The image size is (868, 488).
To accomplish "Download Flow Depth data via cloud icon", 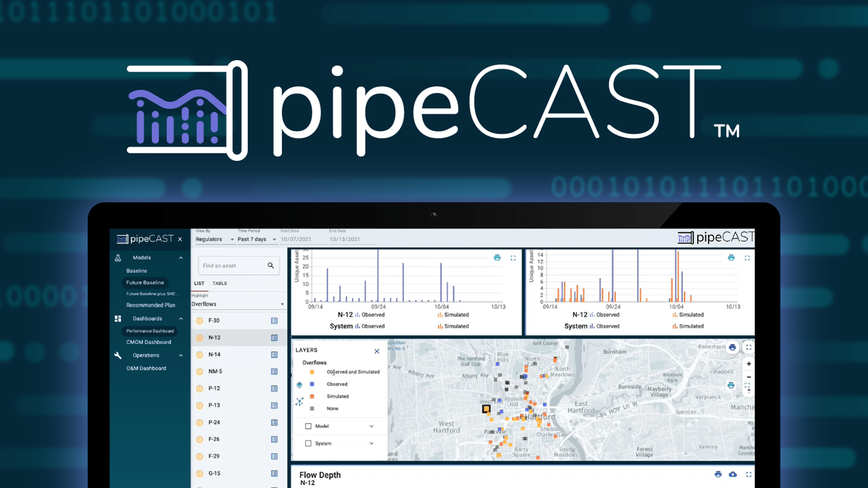I will pyautogui.click(x=733, y=474).
